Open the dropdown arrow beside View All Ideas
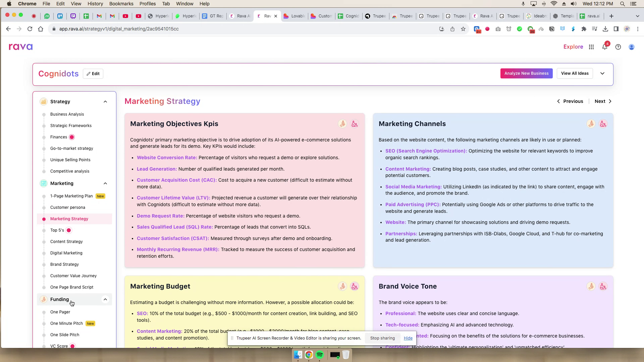The image size is (644, 362). tap(602, 73)
